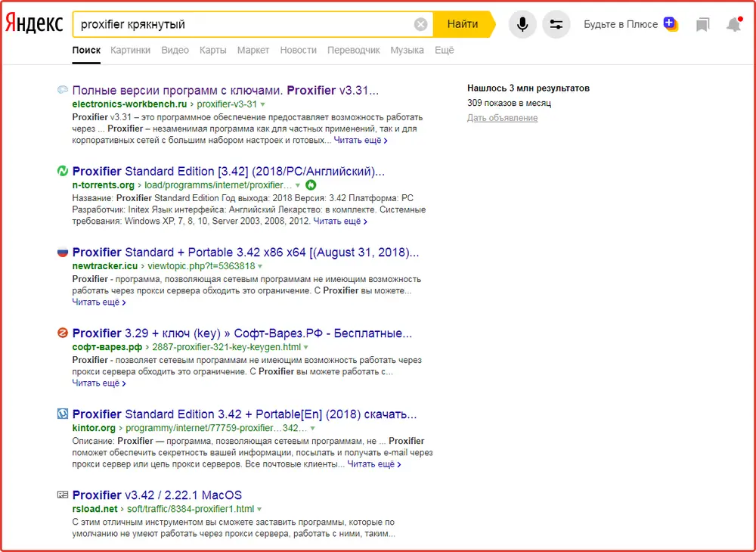Start voice search with the microphone icon
756x552 pixels.
522,24
